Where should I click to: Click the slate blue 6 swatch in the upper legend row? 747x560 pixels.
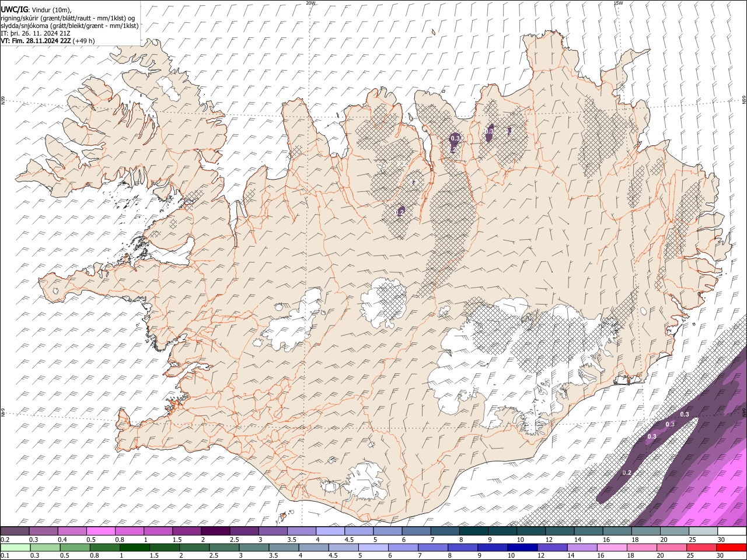click(x=416, y=531)
